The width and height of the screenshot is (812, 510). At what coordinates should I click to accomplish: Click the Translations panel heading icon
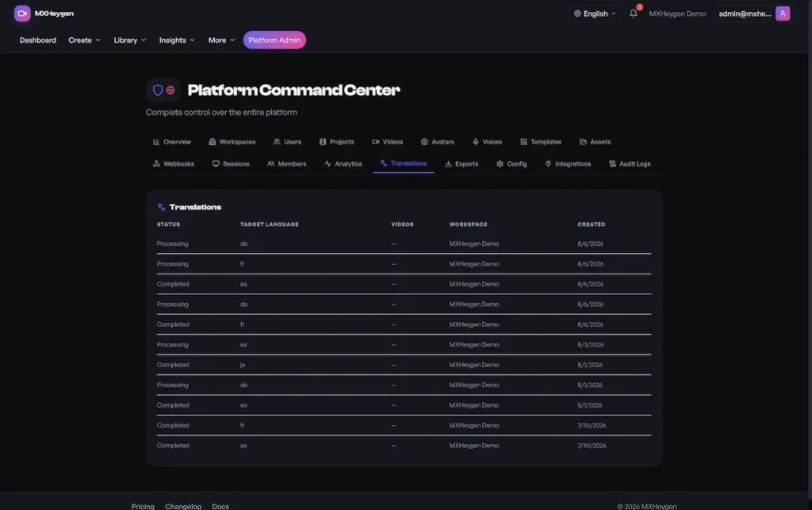coord(162,207)
